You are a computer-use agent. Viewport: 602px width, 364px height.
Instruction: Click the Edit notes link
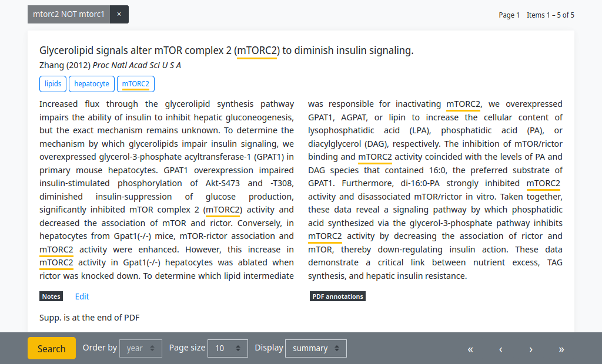pyautogui.click(x=82, y=296)
